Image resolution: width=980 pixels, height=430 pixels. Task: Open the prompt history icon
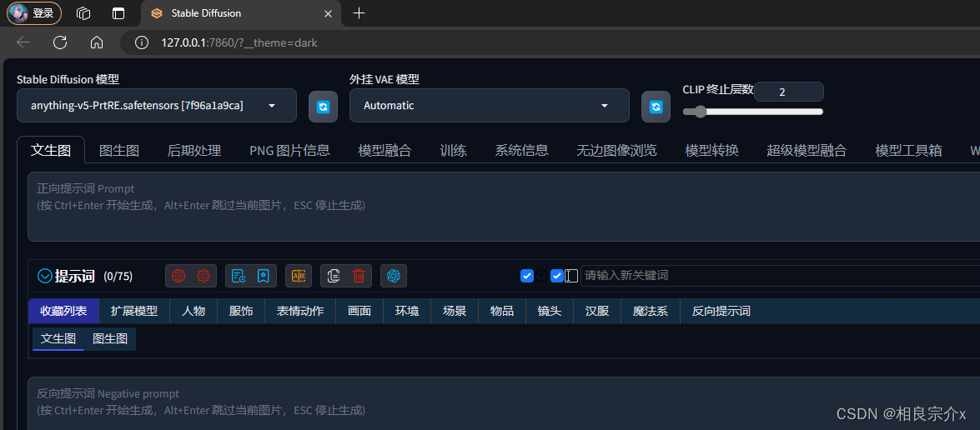239,276
